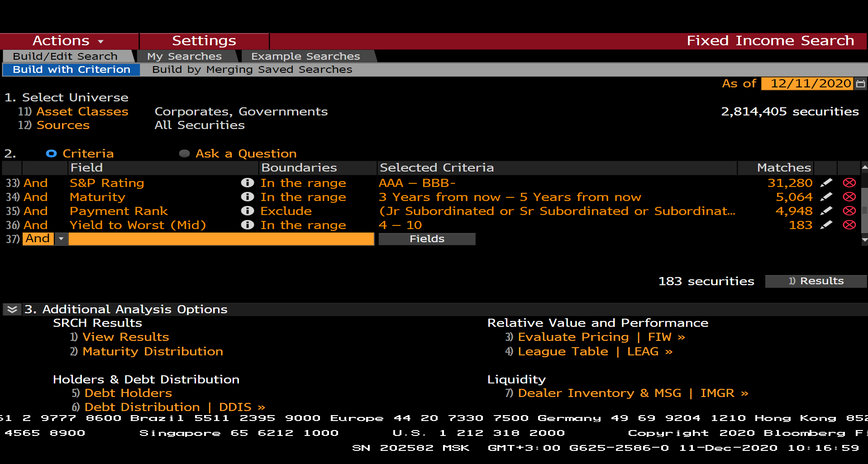Click the 4,948 matches value
The width and height of the screenshot is (868, 464).
tap(794, 211)
